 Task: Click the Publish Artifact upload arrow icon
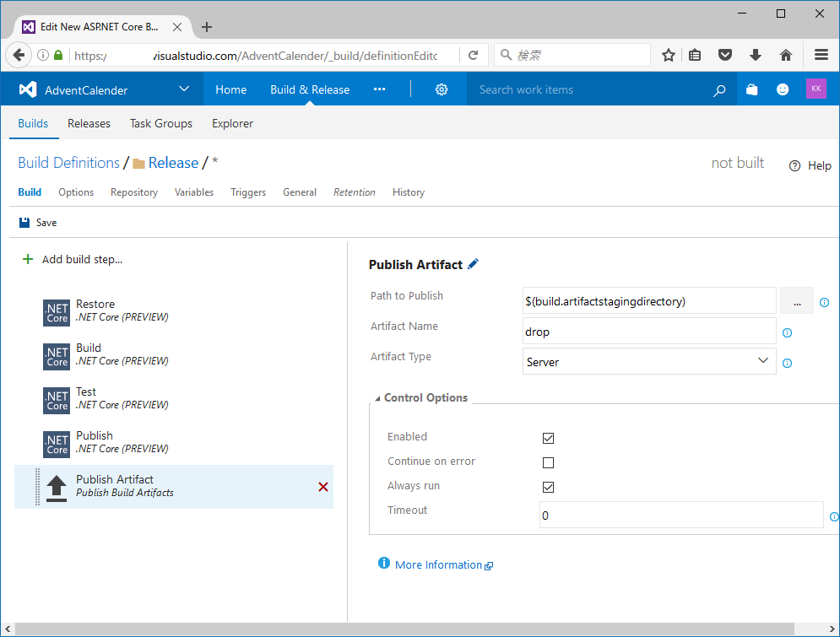(57, 489)
